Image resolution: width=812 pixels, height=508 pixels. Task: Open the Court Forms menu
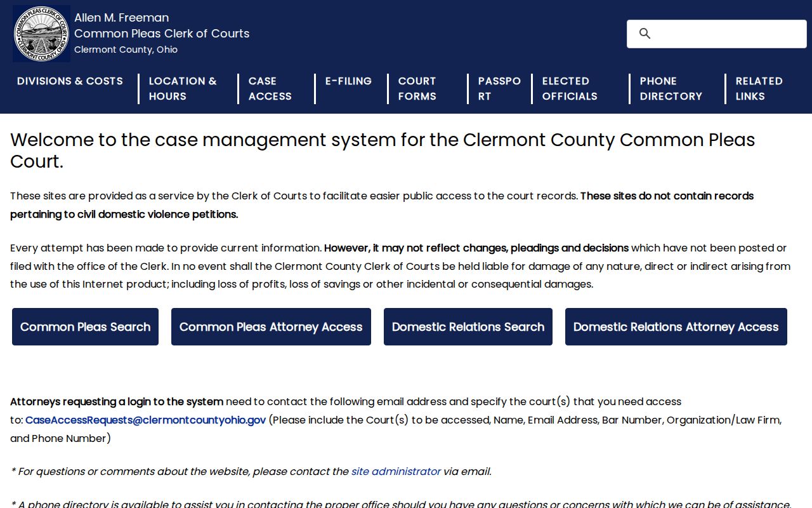pos(417,89)
